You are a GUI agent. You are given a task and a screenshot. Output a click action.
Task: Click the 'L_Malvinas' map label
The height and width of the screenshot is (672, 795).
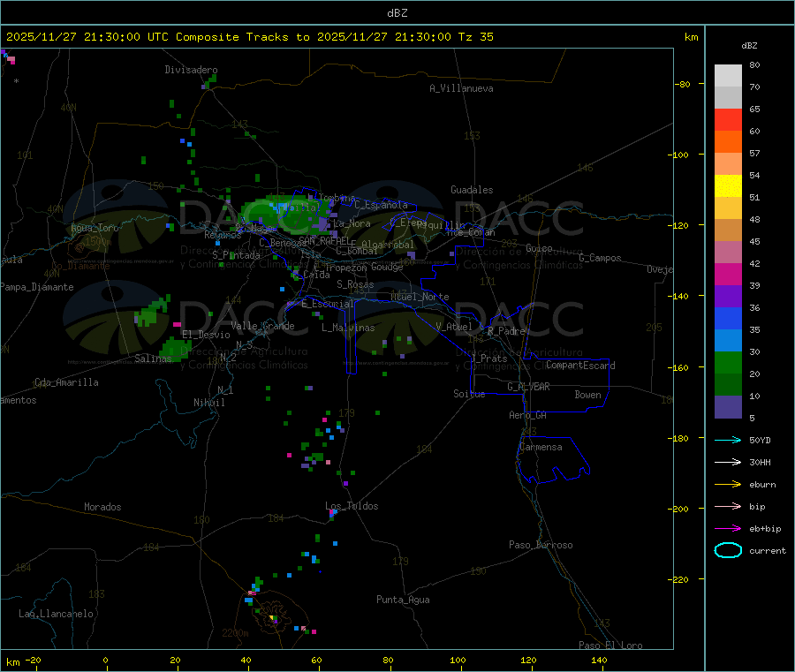[x=348, y=328]
